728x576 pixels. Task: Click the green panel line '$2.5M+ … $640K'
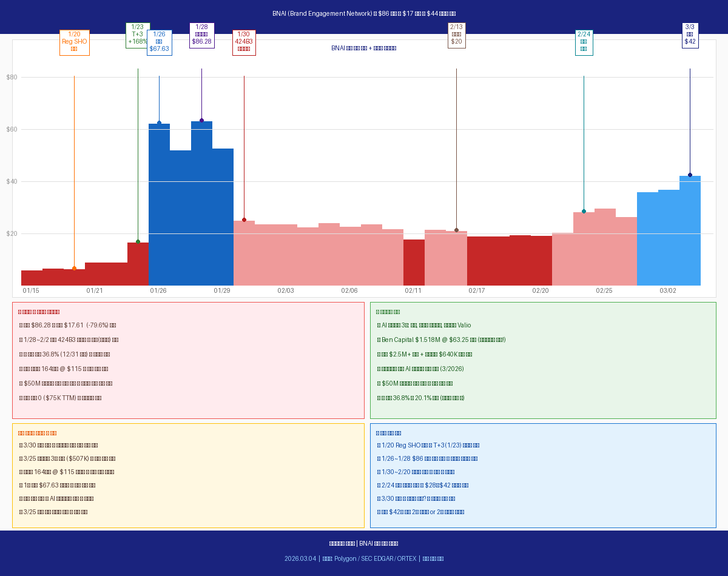pyautogui.click(x=425, y=354)
